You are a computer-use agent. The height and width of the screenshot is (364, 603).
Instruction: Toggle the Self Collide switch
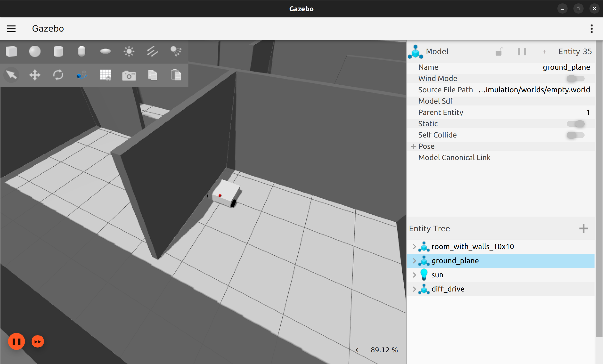click(x=575, y=135)
